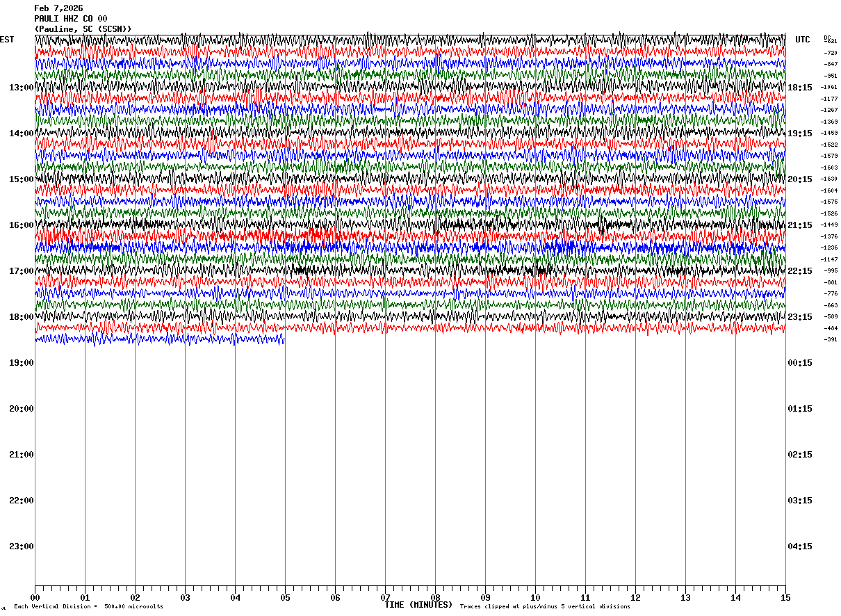This screenshot has height=616, width=841.
Task: Click the 21:15 UTC time label
Action: pos(800,225)
